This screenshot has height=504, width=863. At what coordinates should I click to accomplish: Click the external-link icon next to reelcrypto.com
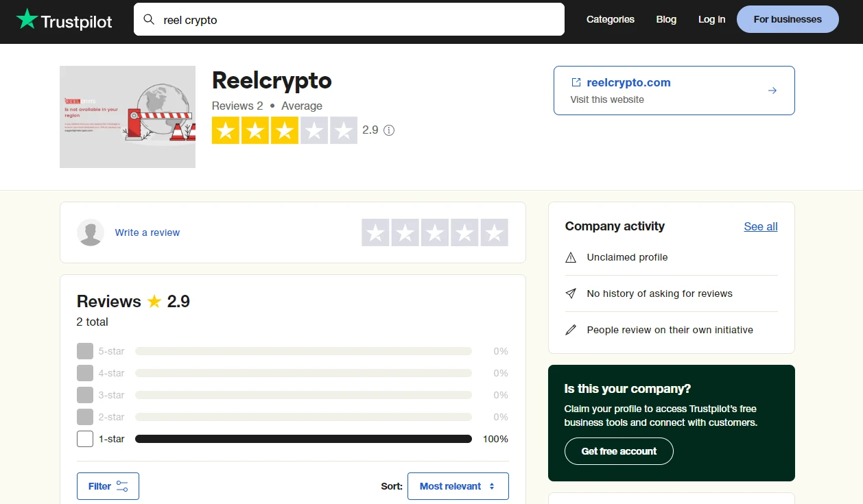[x=576, y=82]
